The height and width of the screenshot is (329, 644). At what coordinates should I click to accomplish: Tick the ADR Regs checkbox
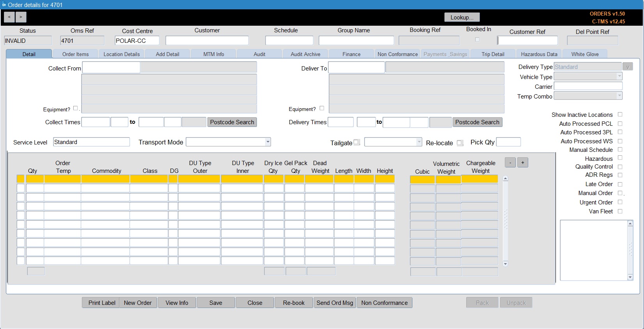click(620, 175)
